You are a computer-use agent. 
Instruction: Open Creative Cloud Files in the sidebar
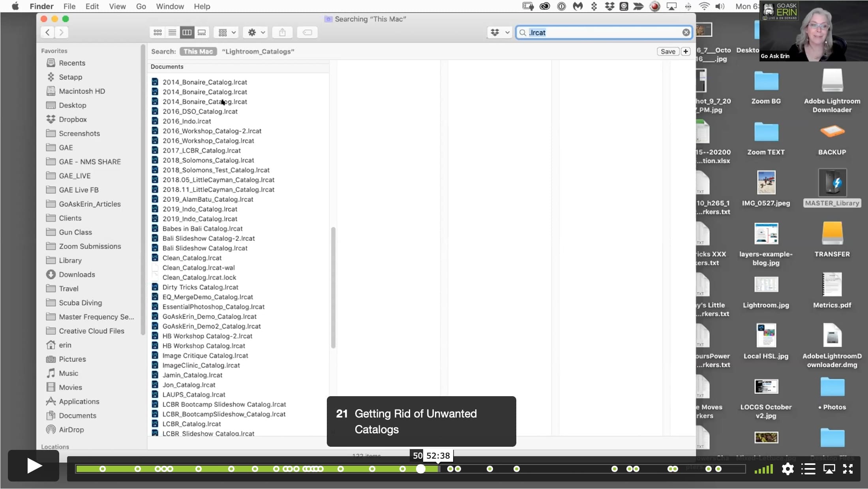[x=91, y=331]
